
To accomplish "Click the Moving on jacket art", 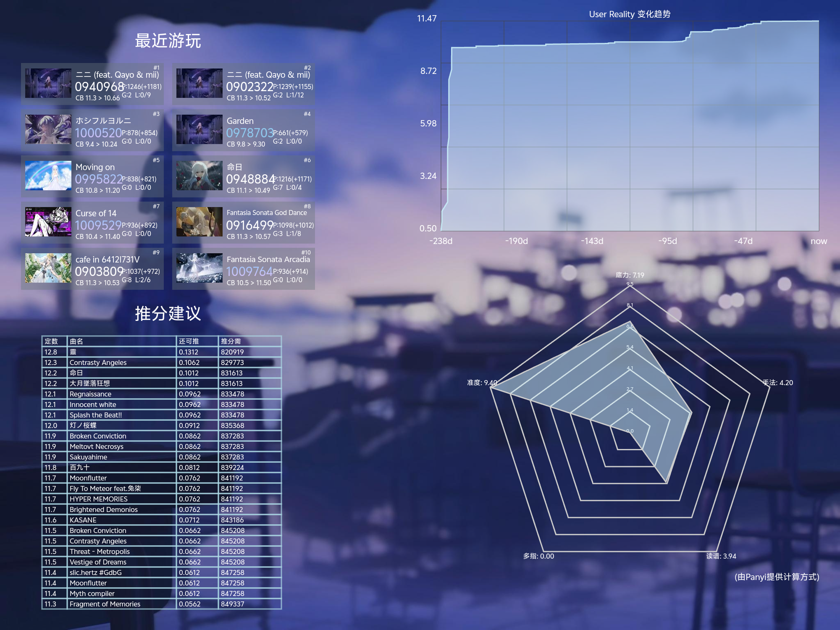I will pyautogui.click(x=48, y=176).
